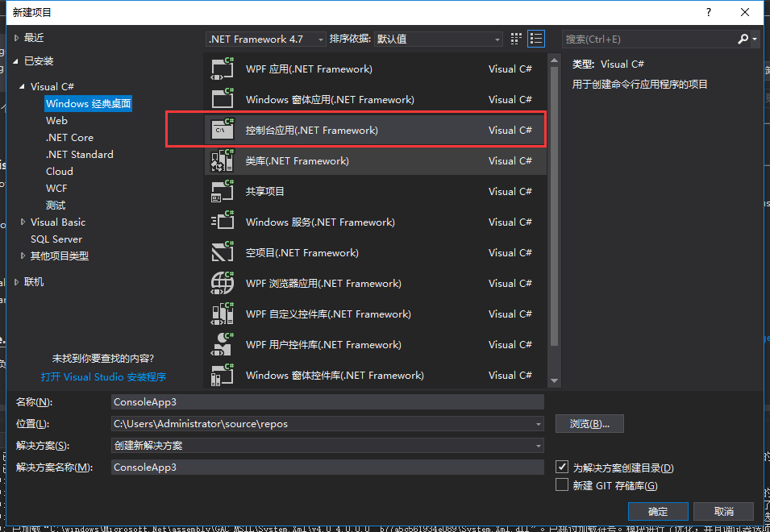Viewport: 770px width, 532px height.
Task: Expand the 最近 tree node
Action: [x=16, y=38]
